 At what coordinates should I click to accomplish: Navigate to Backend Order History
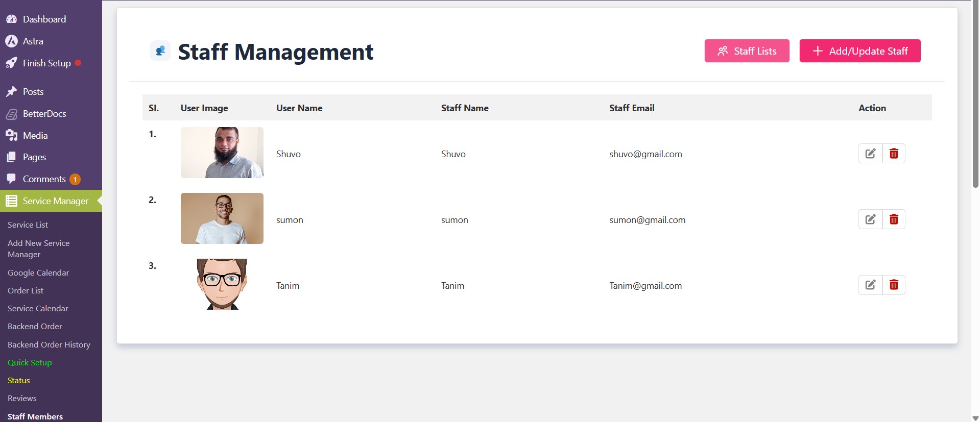pyautogui.click(x=49, y=345)
